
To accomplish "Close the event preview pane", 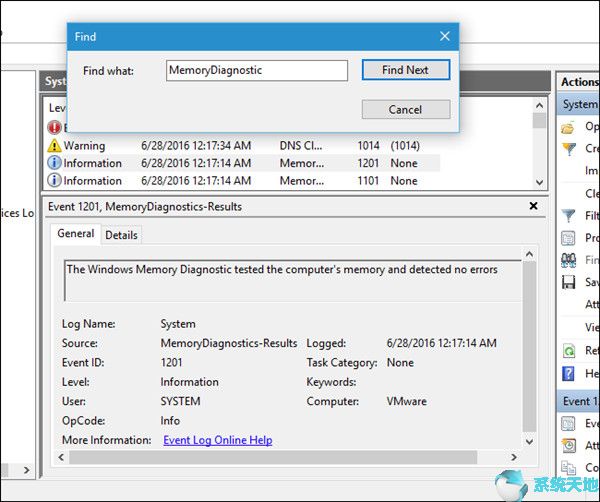I will pos(533,206).
